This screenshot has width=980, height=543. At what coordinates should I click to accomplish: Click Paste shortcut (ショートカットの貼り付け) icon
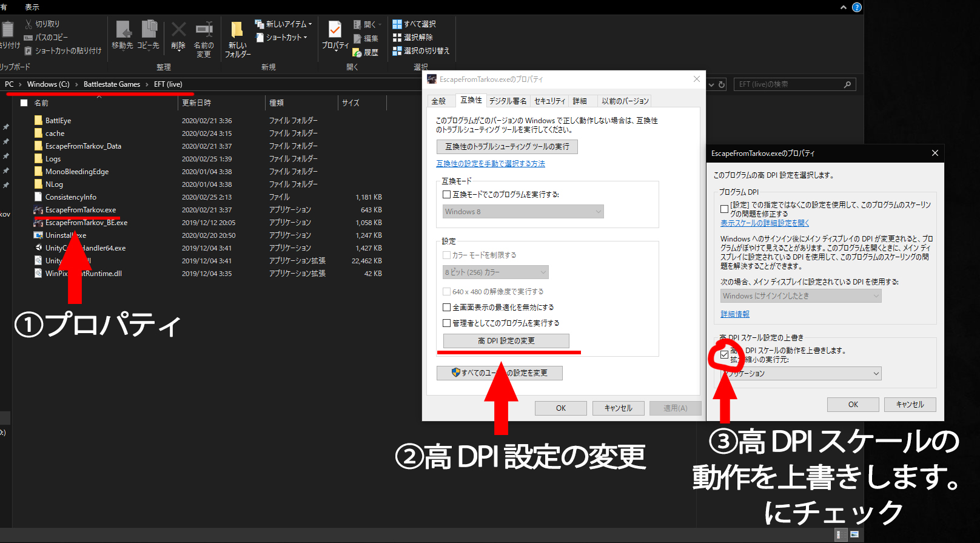pyautogui.click(x=29, y=51)
